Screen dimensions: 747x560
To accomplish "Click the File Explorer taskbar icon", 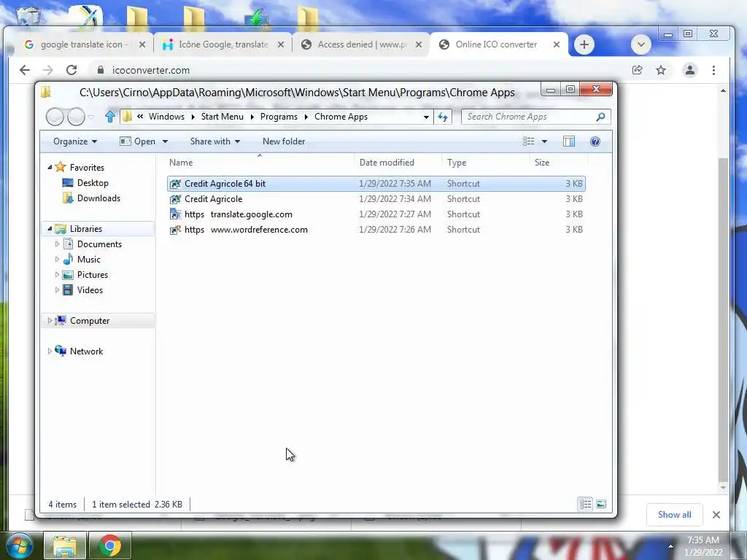I will [x=65, y=545].
